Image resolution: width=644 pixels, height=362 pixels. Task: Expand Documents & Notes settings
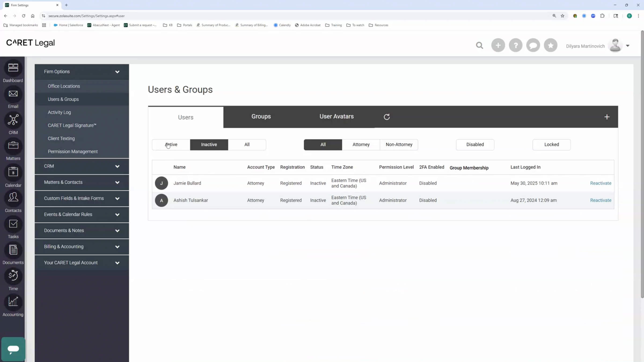coord(82,231)
